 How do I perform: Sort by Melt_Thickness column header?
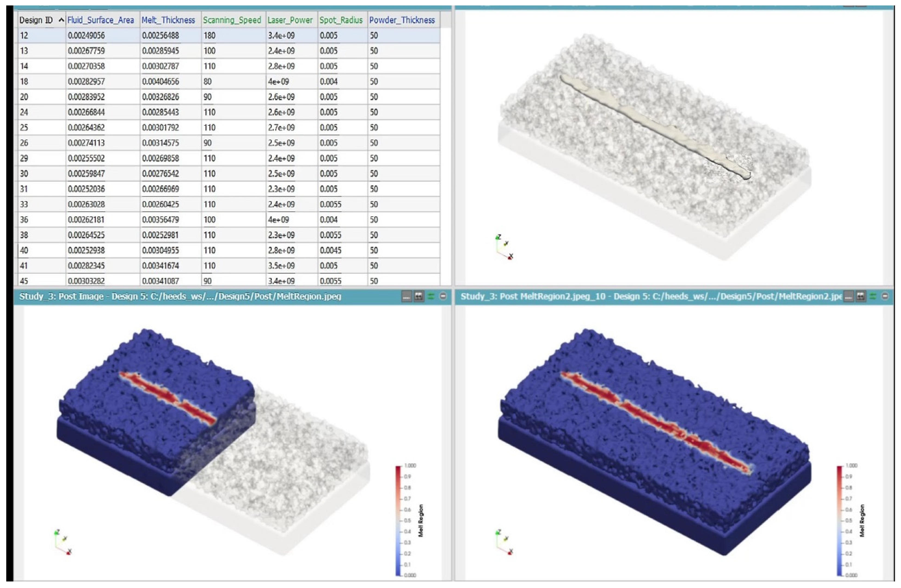coord(168,20)
